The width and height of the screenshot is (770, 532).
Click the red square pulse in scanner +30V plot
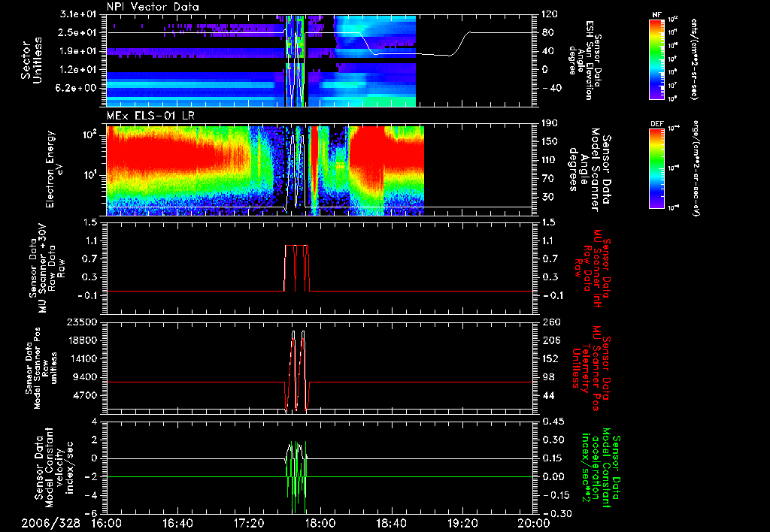(x=296, y=268)
